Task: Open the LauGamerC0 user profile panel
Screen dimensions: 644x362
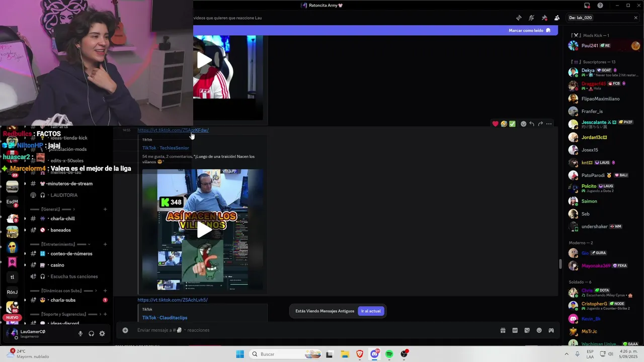Action: pyautogui.click(x=33, y=333)
